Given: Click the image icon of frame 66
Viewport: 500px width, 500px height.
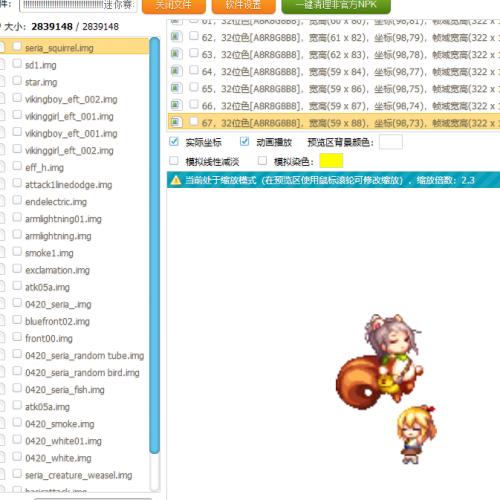Looking at the screenshot, I should [x=176, y=105].
